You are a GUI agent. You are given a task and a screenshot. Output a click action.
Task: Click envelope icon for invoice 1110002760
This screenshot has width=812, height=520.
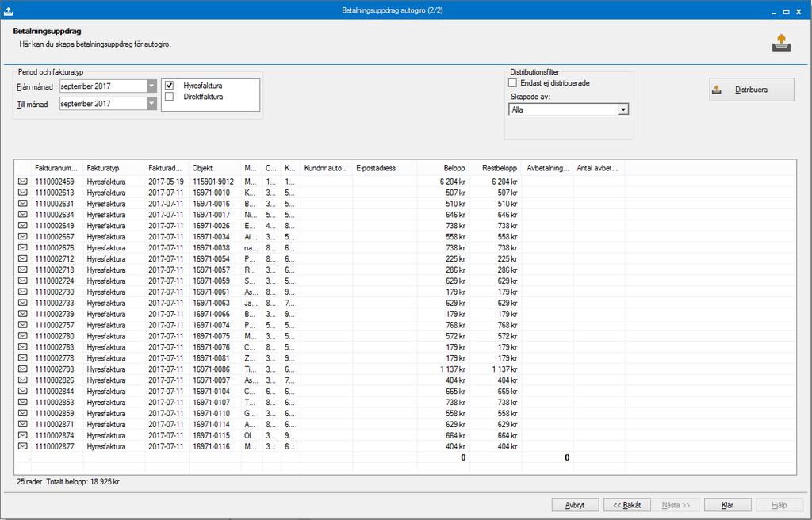(x=23, y=335)
